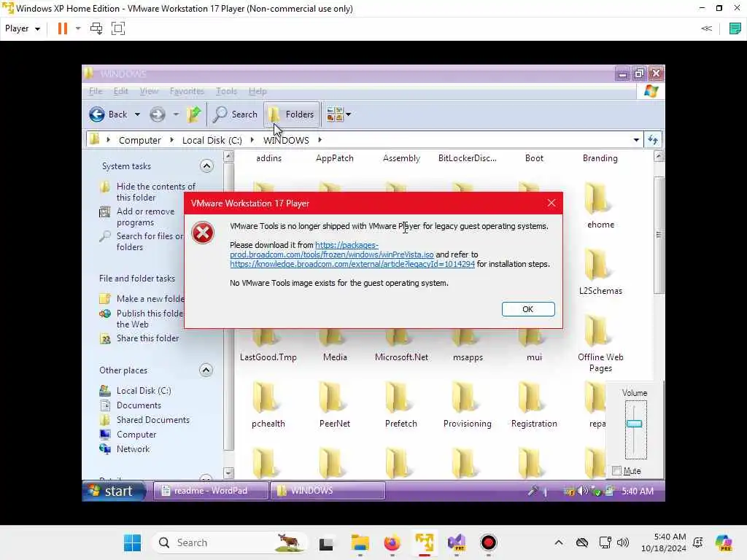Close the VMware Workstation error dialog
The height and width of the screenshot is (560, 747).
coord(551,203)
